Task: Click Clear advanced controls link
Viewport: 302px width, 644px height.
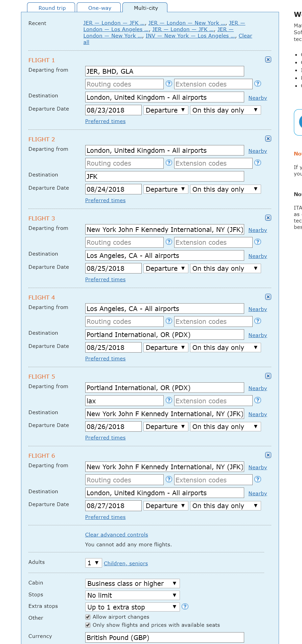Action: [x=116, y=535]
